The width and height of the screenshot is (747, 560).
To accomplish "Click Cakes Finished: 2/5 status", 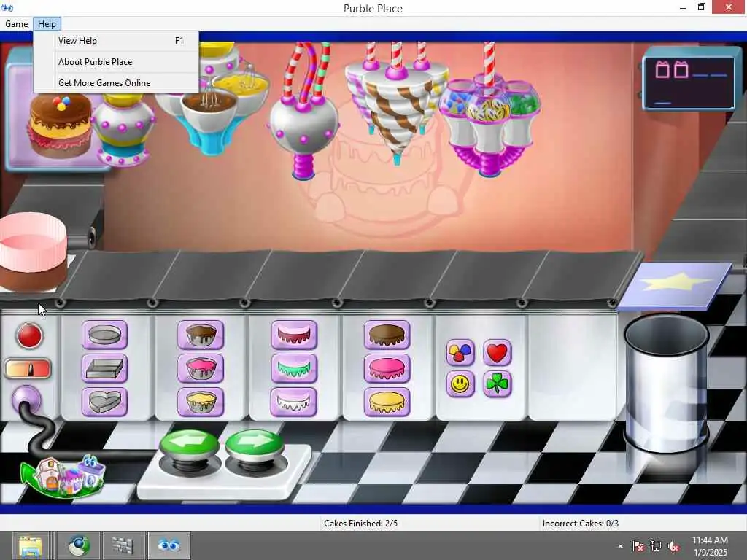I will pos(360,524).
